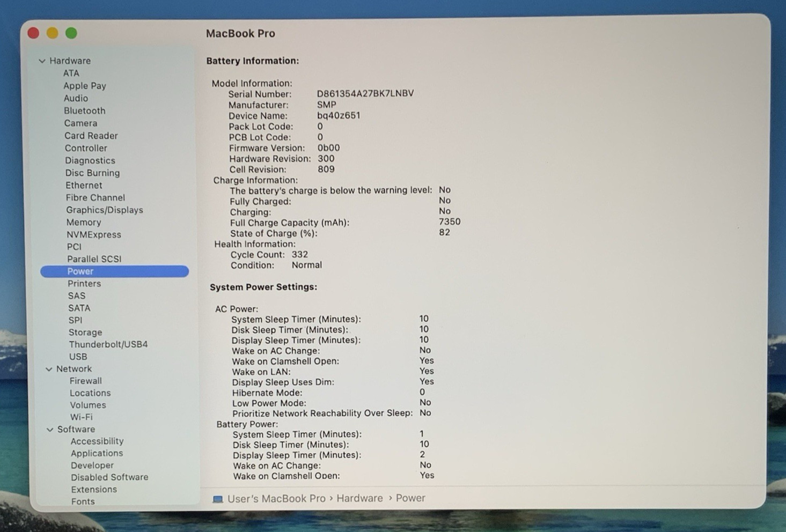786x532 pixels.
Task: Open the Ethernet entry
Action: pyautogui.click(x=84, y=185)
